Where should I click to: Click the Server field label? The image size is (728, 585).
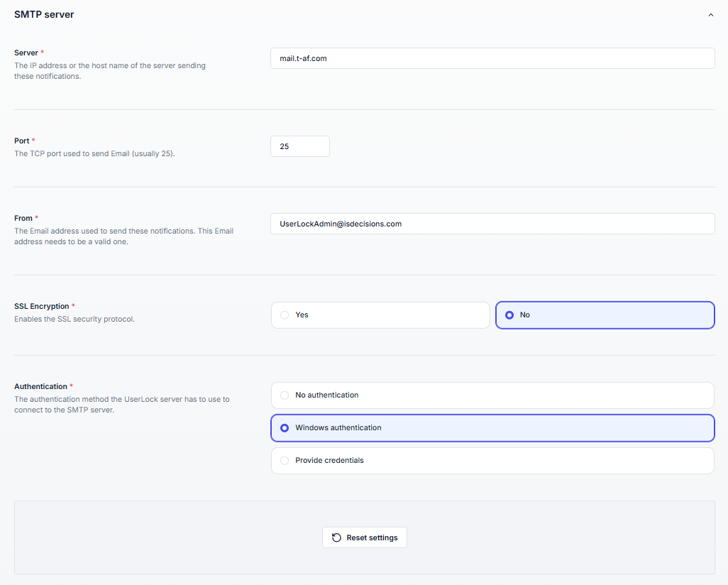[x=26, y=53]
